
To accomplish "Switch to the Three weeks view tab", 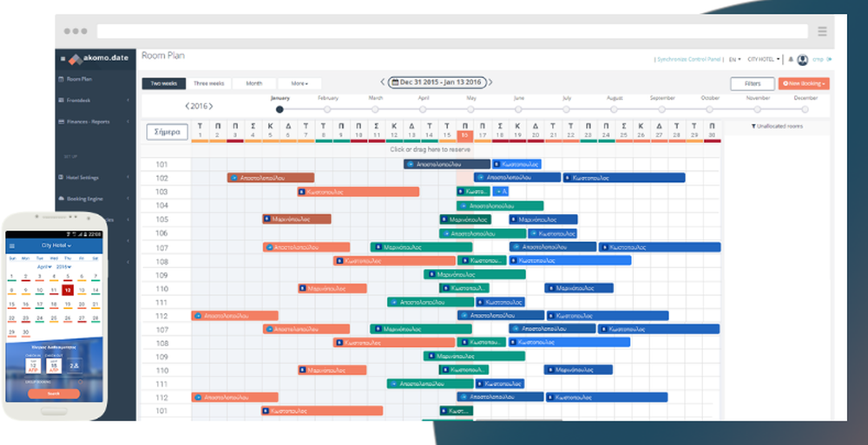I will tap(208, 83).
